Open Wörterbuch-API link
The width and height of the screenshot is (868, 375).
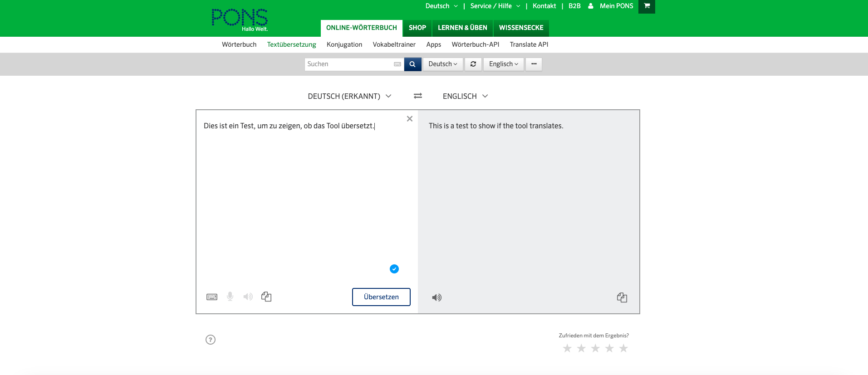(476, 44)
